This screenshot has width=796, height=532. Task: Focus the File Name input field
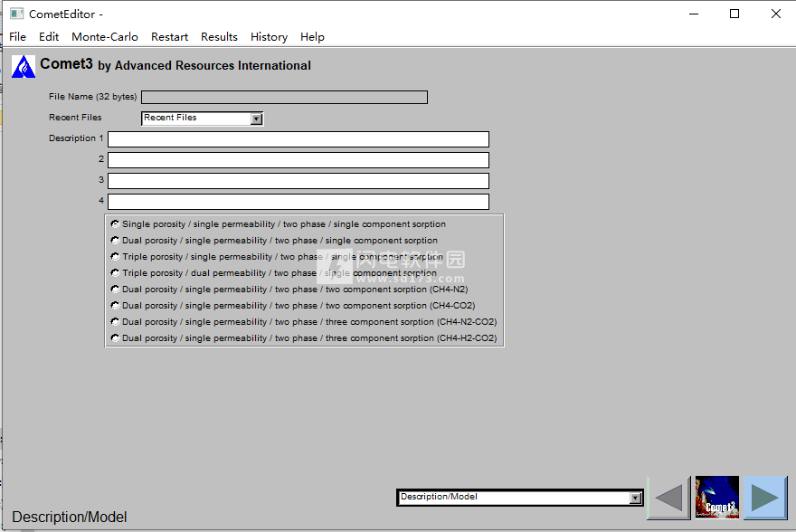(284, 98)
